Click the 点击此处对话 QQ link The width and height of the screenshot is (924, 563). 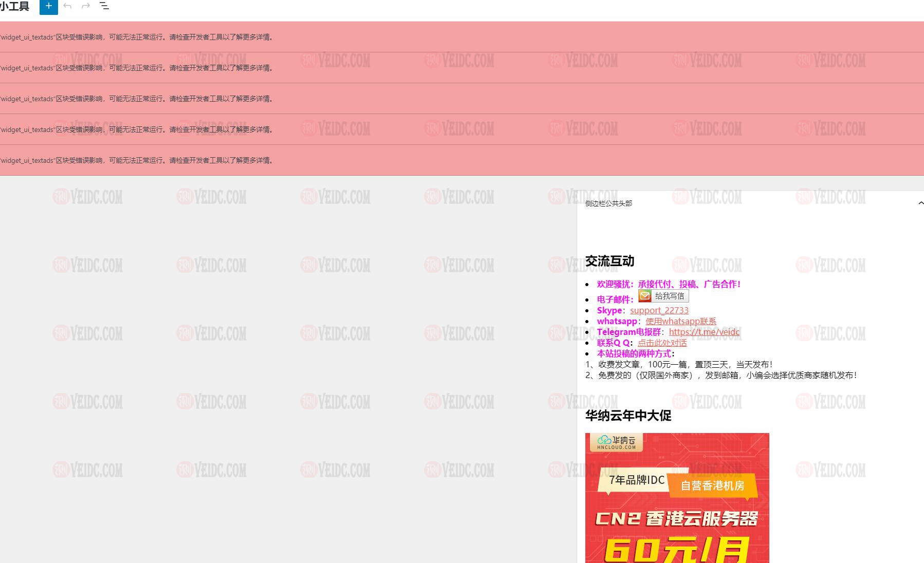(662, 343)
